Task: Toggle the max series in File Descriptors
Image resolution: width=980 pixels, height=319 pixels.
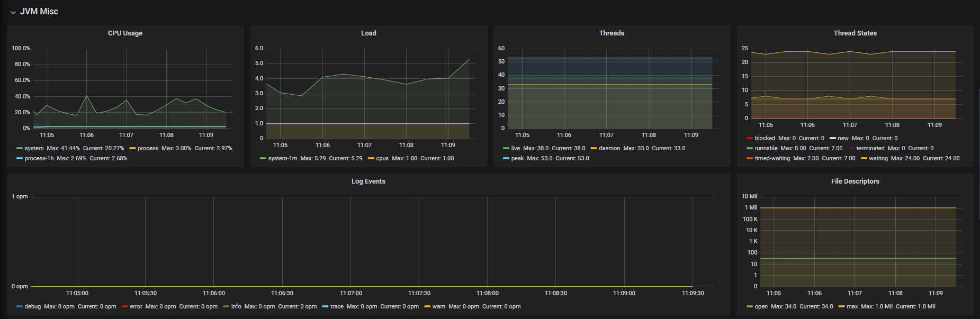Action: coord(852,306)
